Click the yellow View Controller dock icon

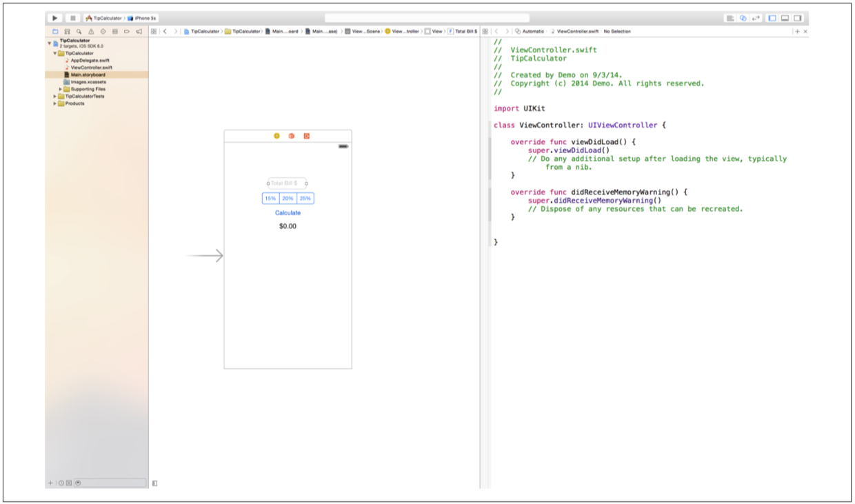click(x=276, y=136)
